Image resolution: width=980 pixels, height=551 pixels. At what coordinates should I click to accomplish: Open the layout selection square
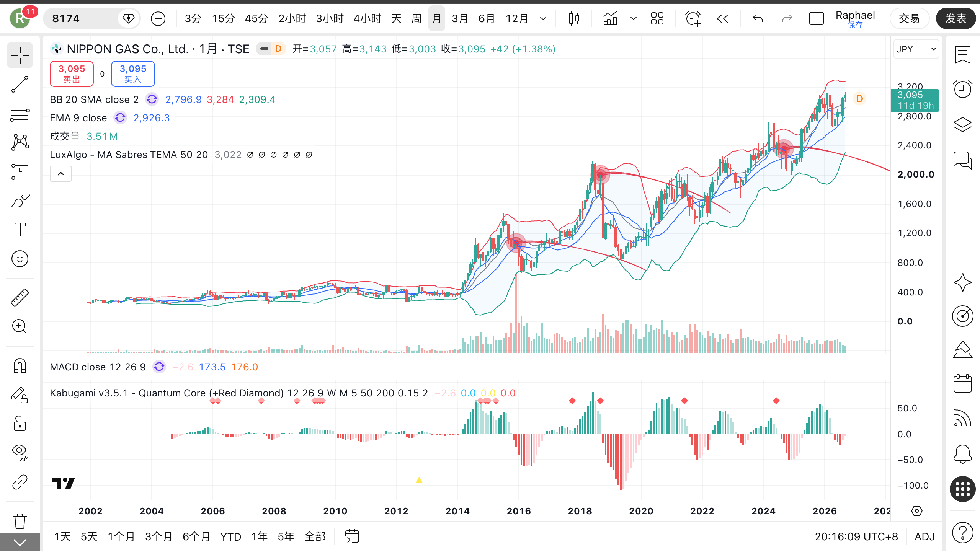(x=816, y=18)
